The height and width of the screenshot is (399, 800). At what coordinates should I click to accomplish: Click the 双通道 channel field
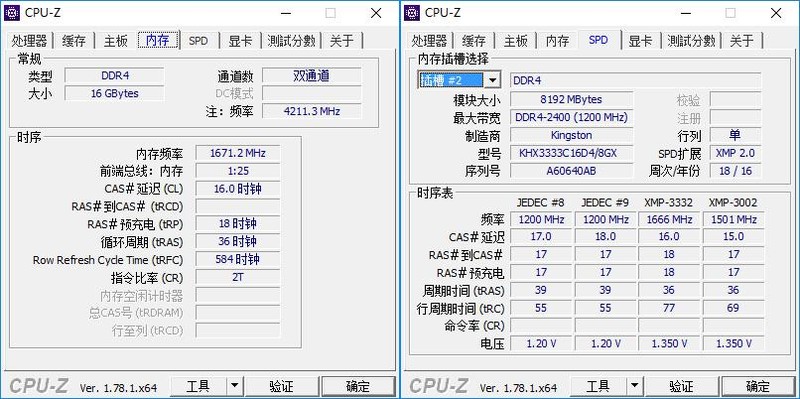pos(312,76)
